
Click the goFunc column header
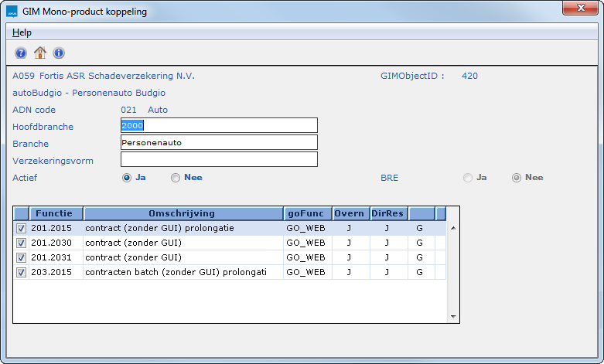(x=307, y=213)
